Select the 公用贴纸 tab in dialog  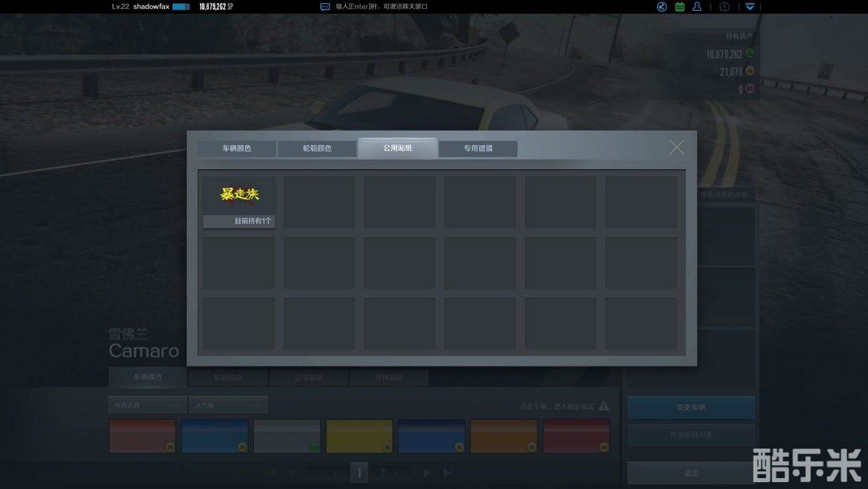(x=398, y=147)
